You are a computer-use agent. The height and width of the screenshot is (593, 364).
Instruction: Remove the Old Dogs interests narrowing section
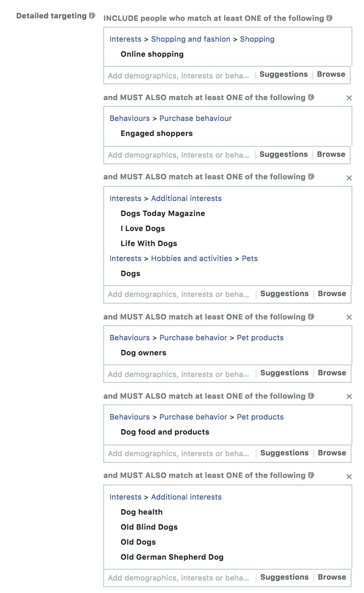(349, 476)
